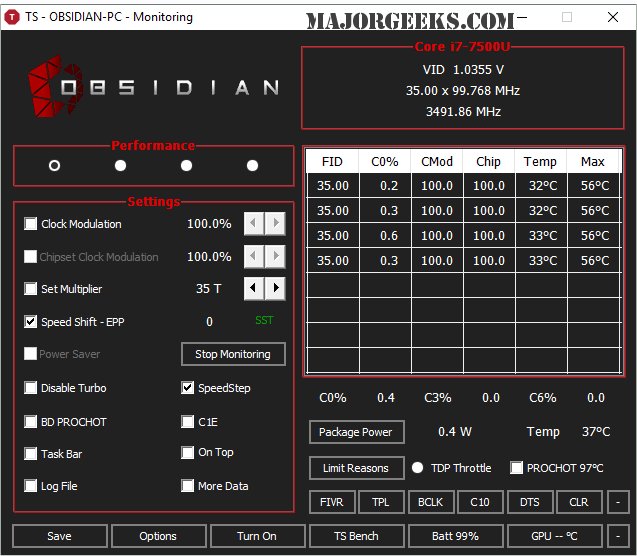Enable More Data checkbox
637x556 pixels.
[187, 486]
